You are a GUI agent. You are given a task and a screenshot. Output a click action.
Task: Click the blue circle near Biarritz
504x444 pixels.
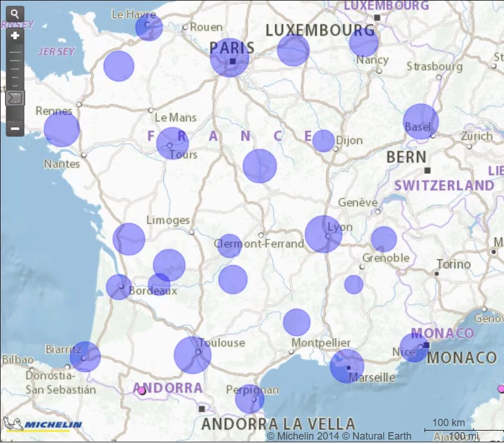coord(85,357)
